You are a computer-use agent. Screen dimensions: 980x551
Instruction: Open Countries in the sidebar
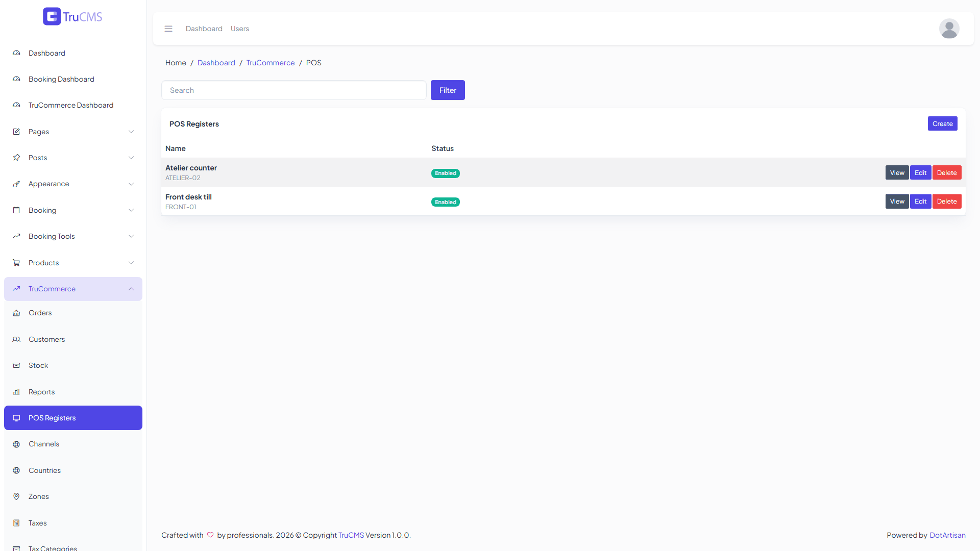[x=73, y=470]
